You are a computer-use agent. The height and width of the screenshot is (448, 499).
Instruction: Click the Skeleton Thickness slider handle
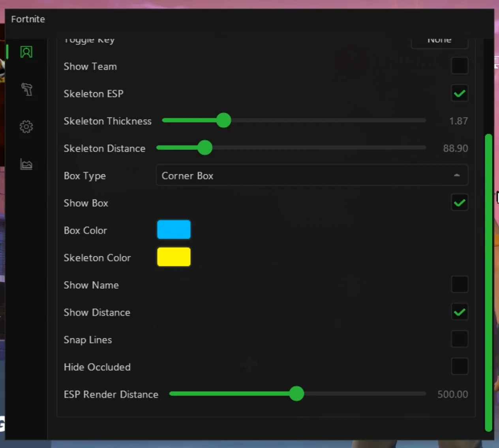(x=224, y=120)
